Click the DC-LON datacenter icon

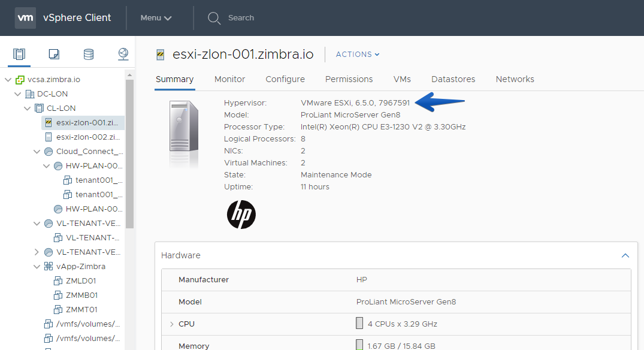tap(29, 94)
